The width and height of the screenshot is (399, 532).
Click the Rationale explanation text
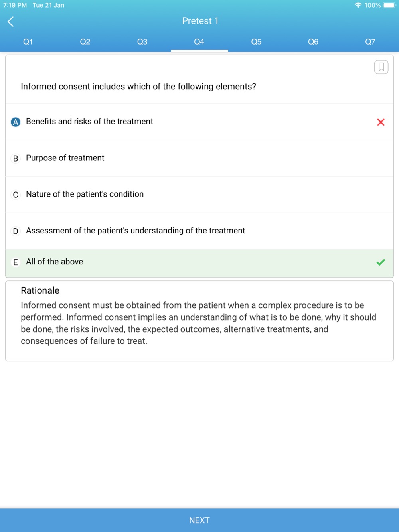199,323
